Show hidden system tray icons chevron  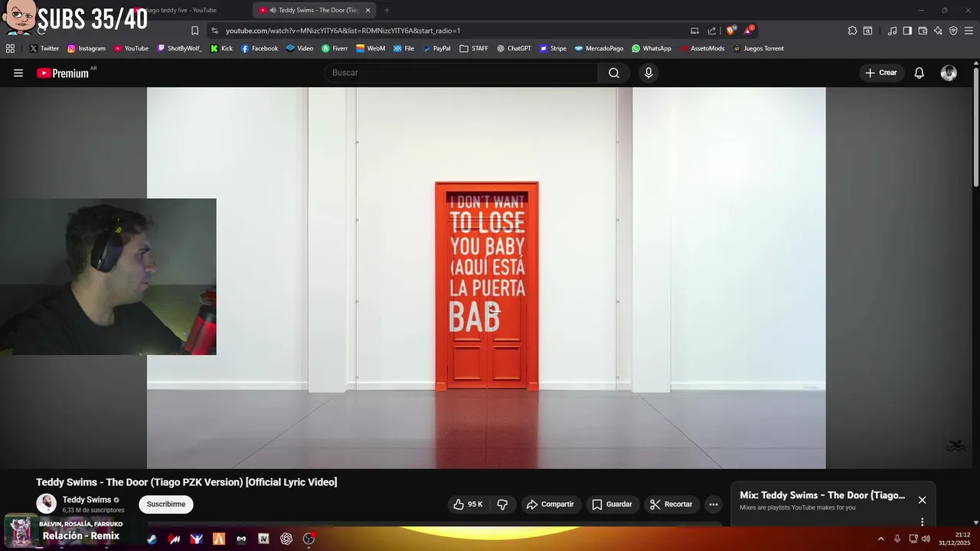[880, 539]
